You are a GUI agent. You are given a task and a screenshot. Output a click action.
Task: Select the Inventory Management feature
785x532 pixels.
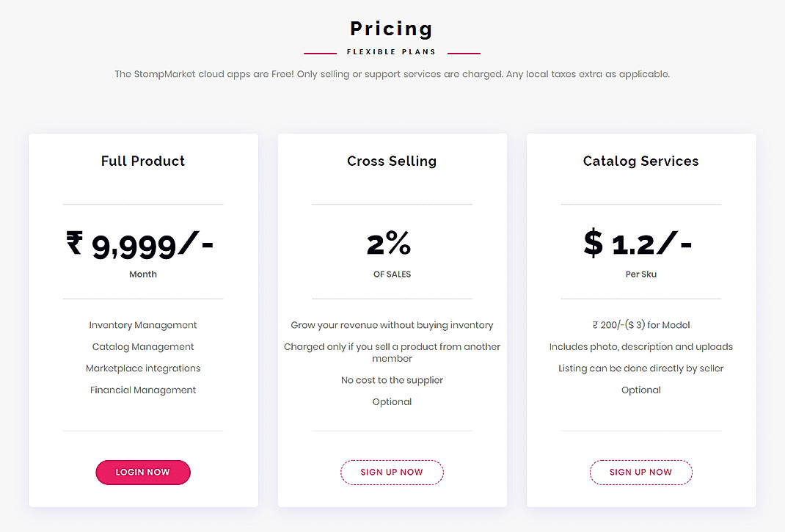(142, 324)
